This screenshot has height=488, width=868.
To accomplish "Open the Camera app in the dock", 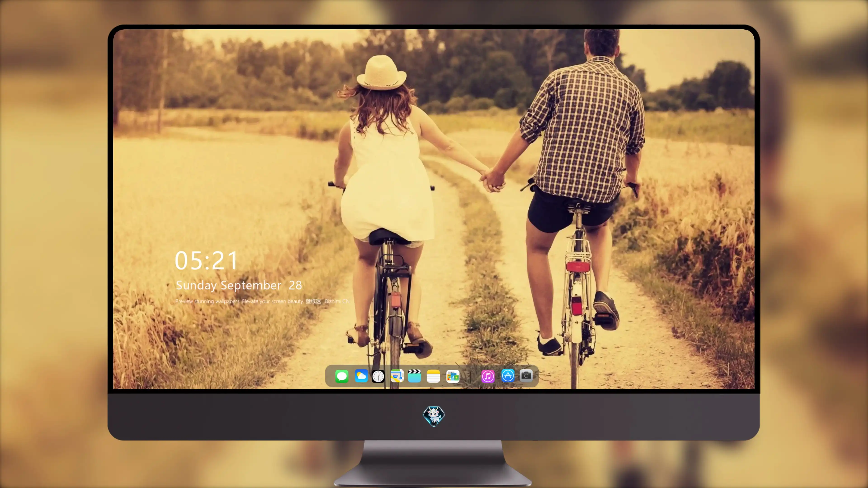I will 526,375.
